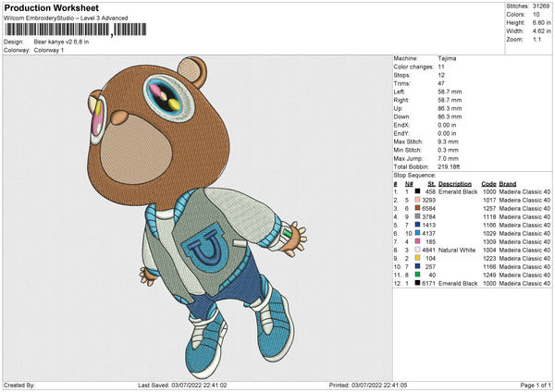Viewport: 555px width, 392px height.
Task: Click thread code 1029
Action: pos(489,234)
